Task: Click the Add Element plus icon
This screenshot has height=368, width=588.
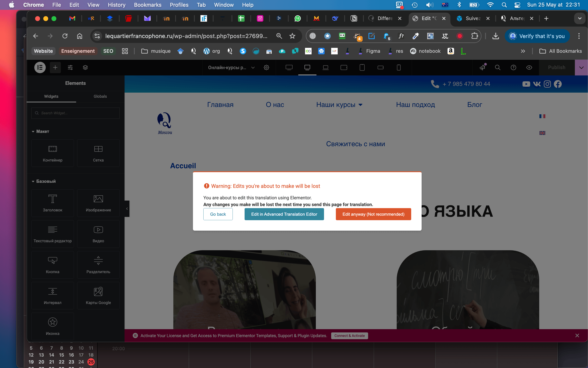Action: [x=55, y=67]
